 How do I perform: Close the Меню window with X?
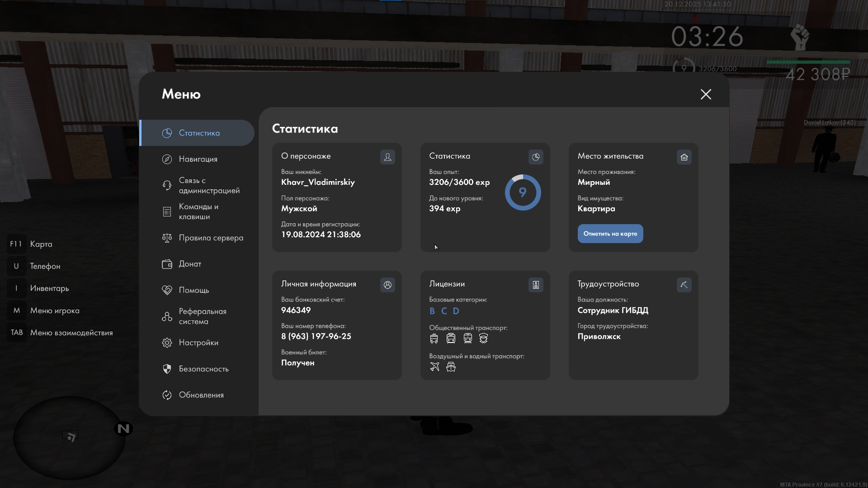pyautogui.click(x=706, y=94)
